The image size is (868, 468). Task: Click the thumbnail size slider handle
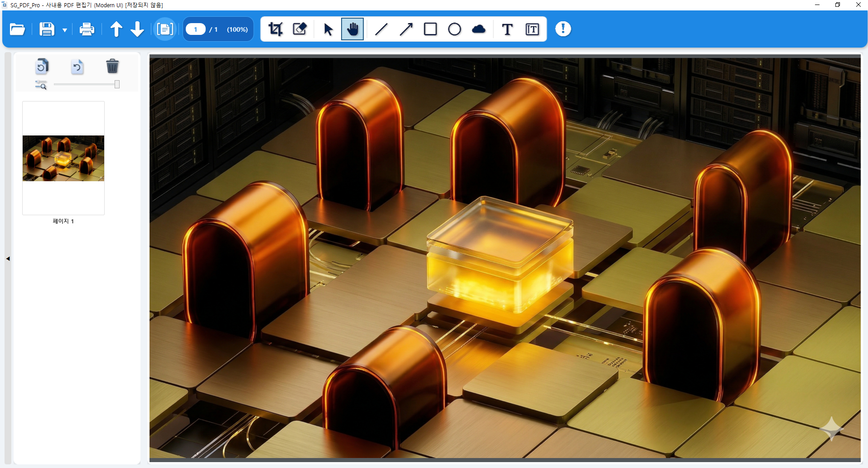tap(117, 84)
